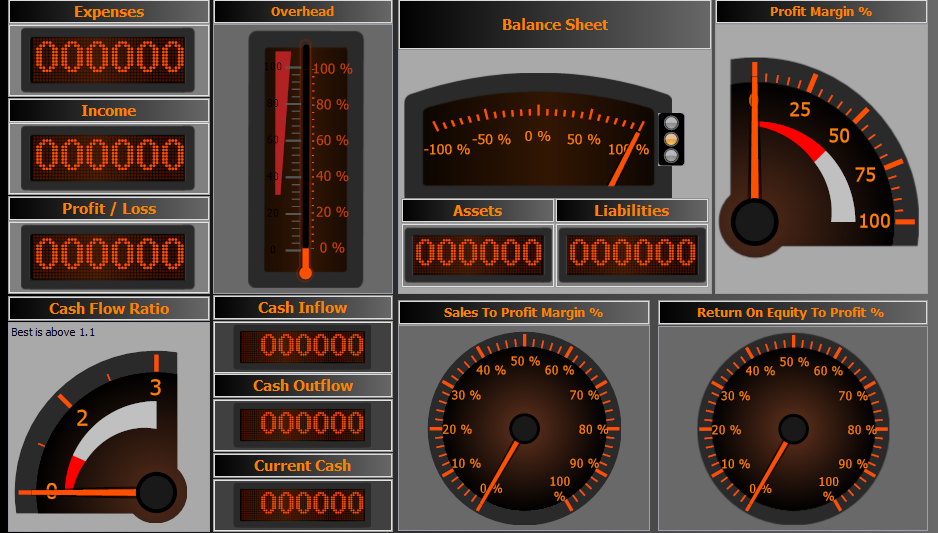
Task: Select the Income digital readout
Action: pos(108,157)
